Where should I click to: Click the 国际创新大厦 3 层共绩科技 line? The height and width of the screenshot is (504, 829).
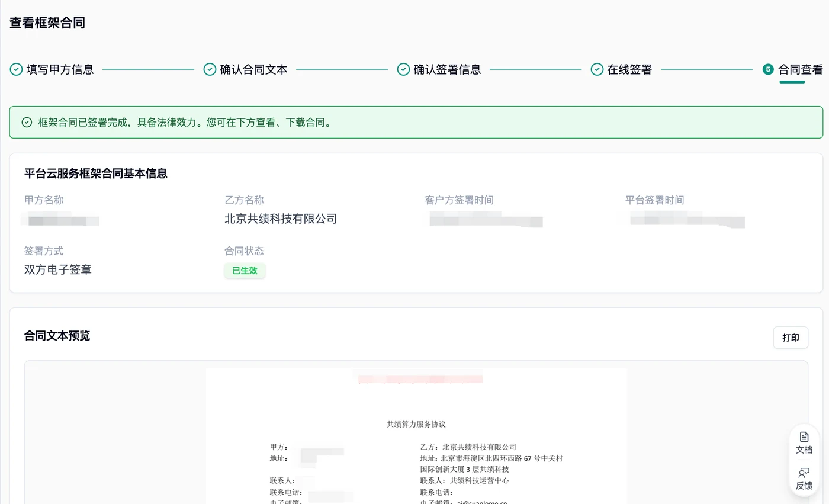point(465,469)
